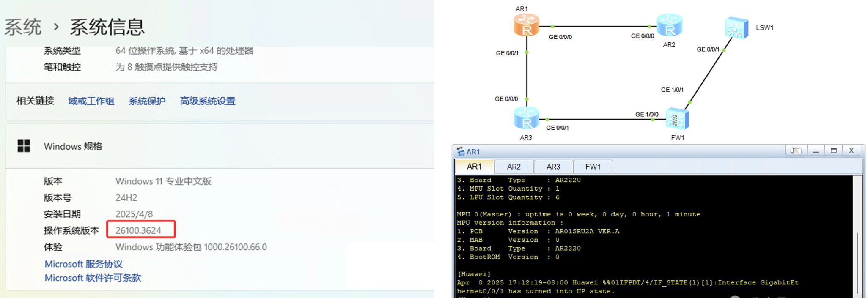Viewport: 868px width, 298px height.
Task: Click the 操作系统版本 label
Action: (x=71, y=230)
